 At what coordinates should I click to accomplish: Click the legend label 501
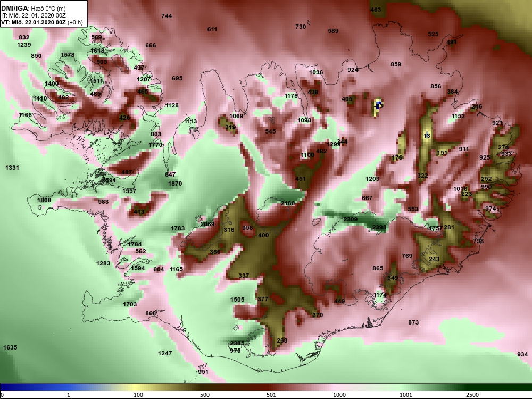coord(271,395)
